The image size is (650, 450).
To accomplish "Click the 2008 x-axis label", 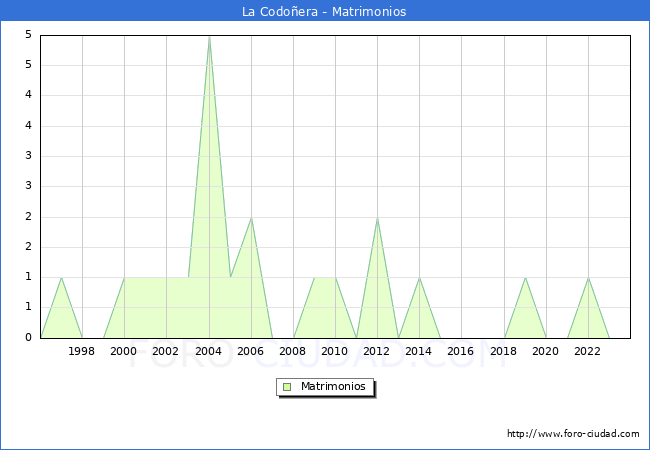I will click(x=293, y=351).
